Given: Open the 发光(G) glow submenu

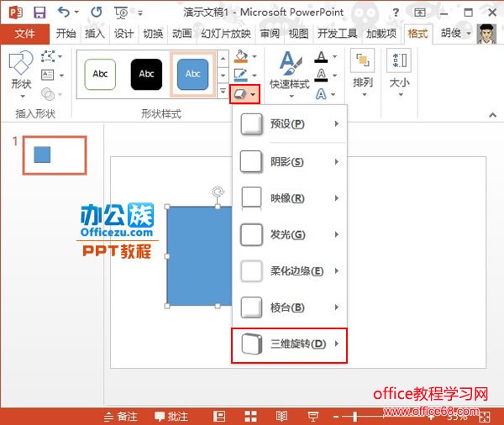Looking at the screenshot, I should [289, 234].
